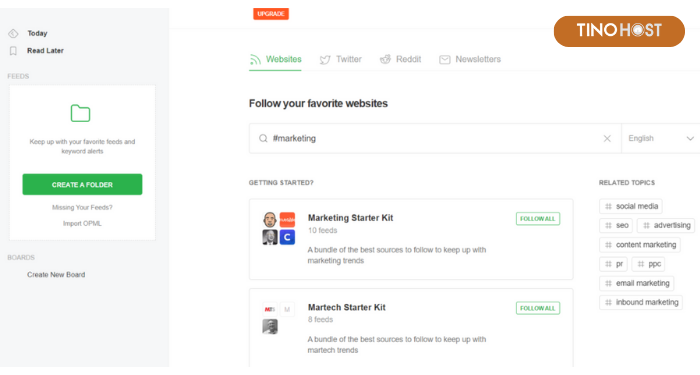The image size is (700, 375).
Task: Select the ppc topic tag
Action: (x=648, y=264)
